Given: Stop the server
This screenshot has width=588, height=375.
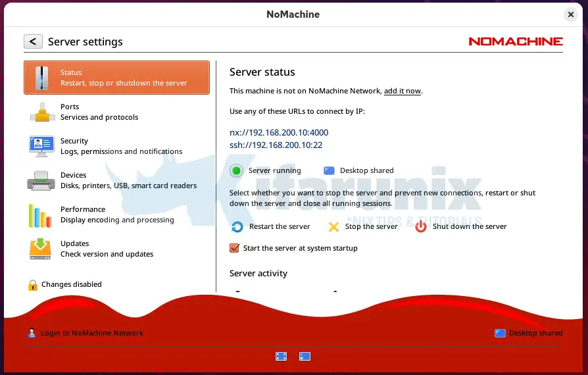Looking at the screenshot, I should 363,227.
